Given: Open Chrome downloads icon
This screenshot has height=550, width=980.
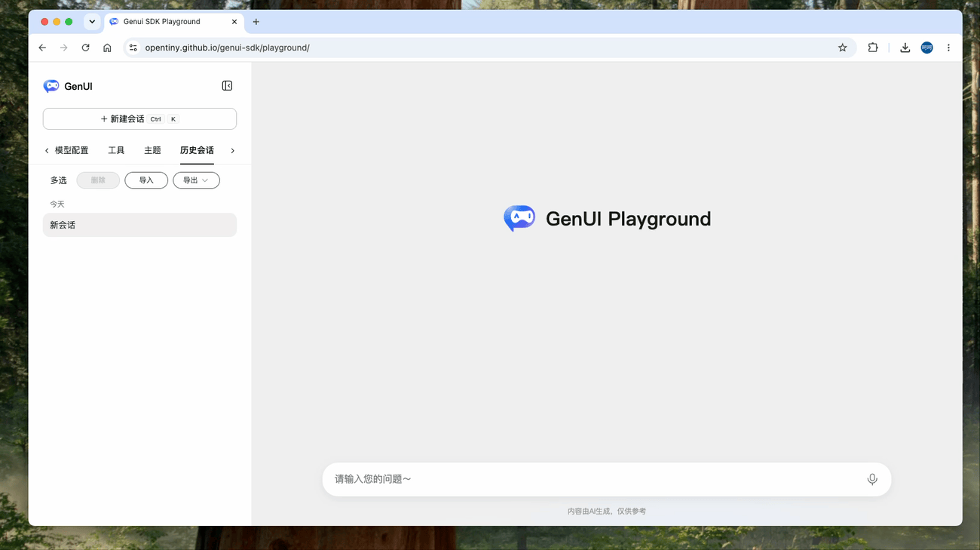Looking at the screenshot, I should (x=905, y=48).
